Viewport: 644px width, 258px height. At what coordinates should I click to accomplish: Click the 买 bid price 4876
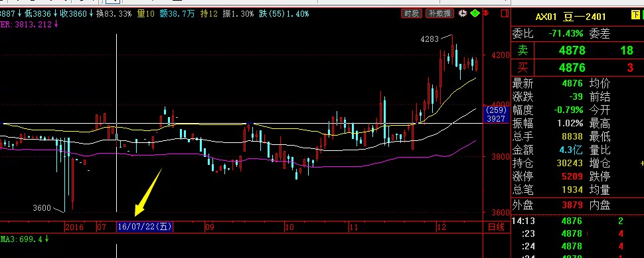coord(572,67)
